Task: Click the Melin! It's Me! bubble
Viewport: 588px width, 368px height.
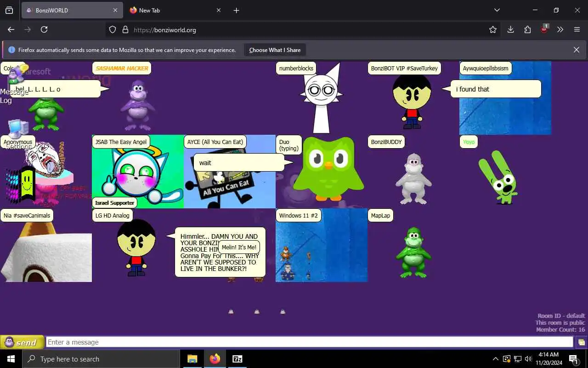Action: (239, 247)
